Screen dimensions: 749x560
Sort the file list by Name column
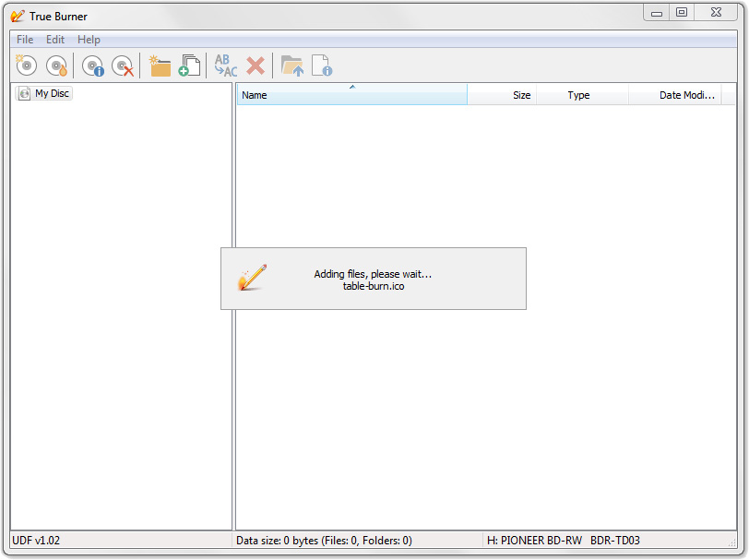351,95
